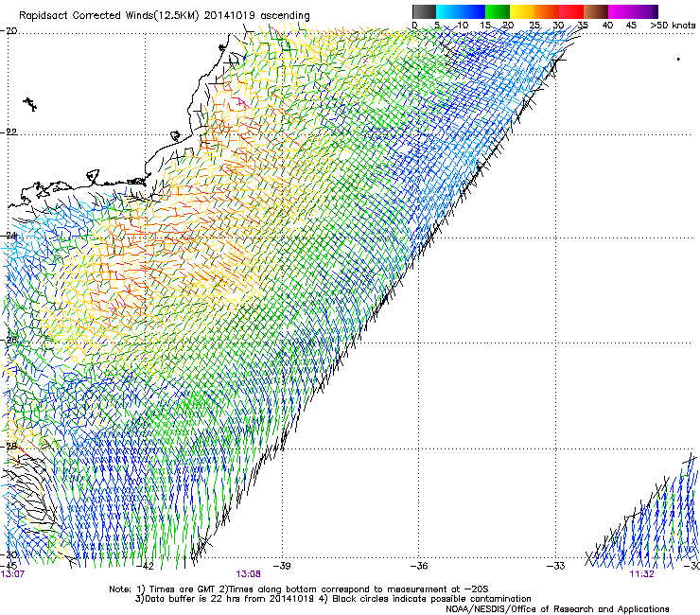Click the NOAA/NESDIS credit text

(557, 609)
